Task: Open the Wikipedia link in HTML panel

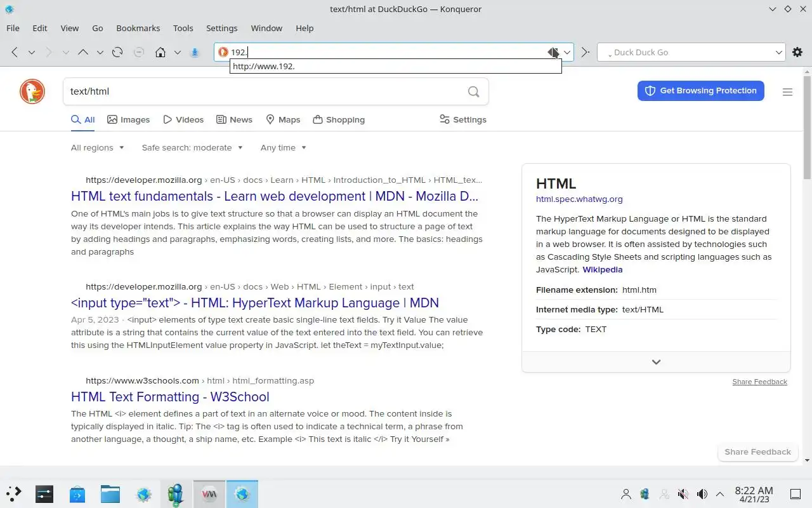Action: click(602, 269)
